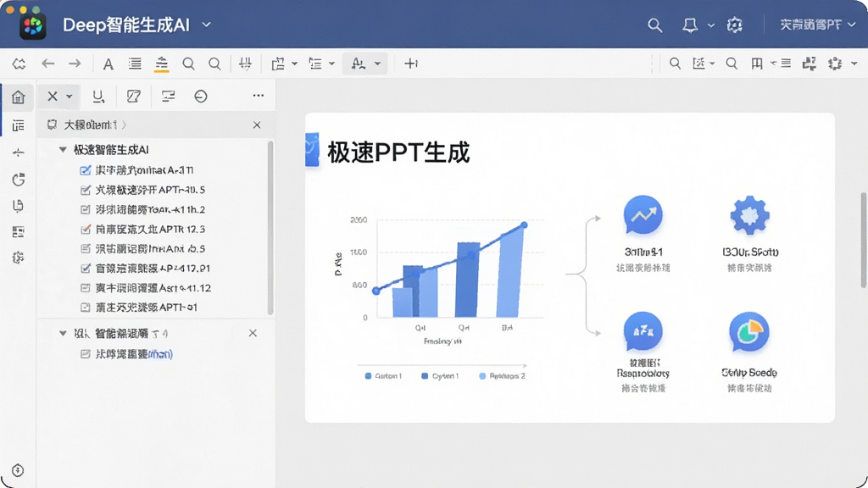The width and height of the screenshot is (868, 488).
Task: Click the slide area's vertical scrollbar
Action: point(863,240)
